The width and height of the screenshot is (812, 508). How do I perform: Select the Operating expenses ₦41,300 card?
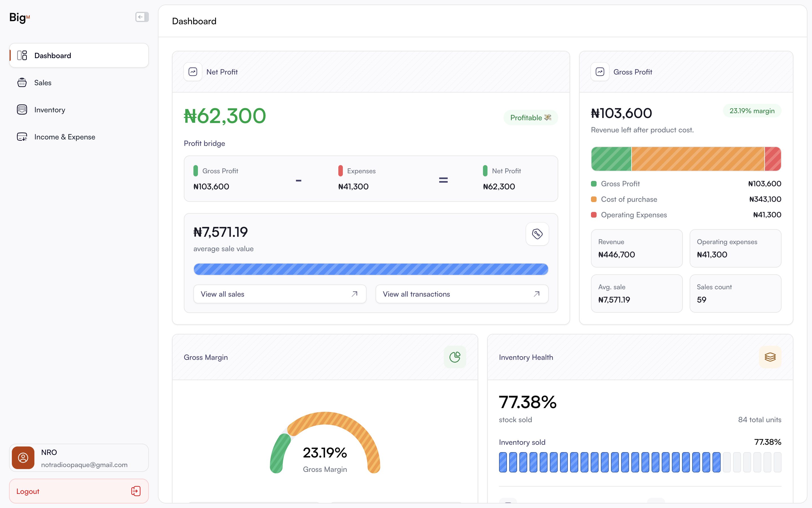point(735,248)
